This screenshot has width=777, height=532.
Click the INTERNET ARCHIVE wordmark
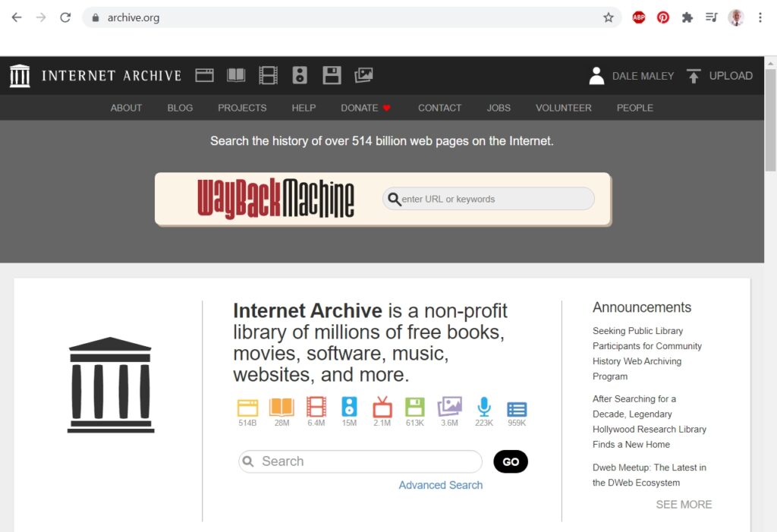[x=112, y=76]
